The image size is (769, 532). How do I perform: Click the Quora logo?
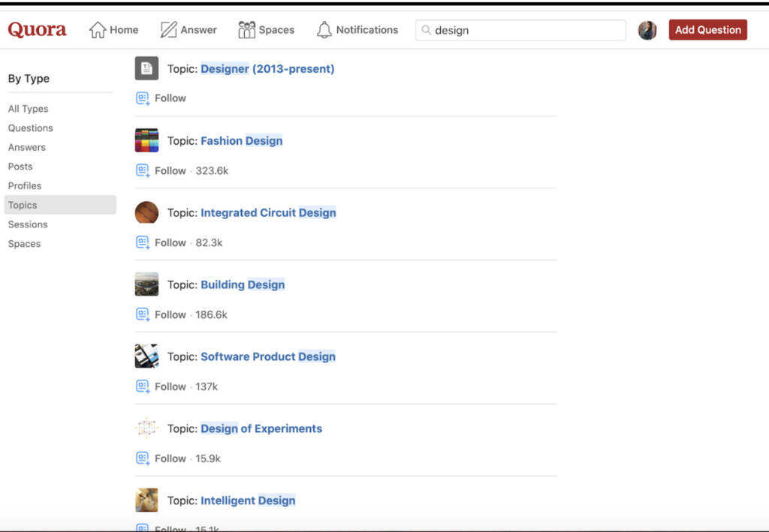click(37, 29)
